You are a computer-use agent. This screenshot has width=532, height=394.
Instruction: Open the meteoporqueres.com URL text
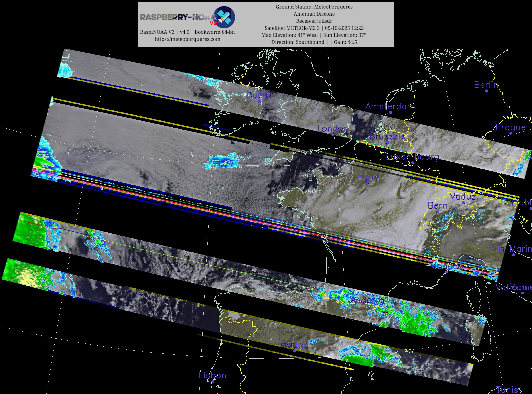pos(187,39)
